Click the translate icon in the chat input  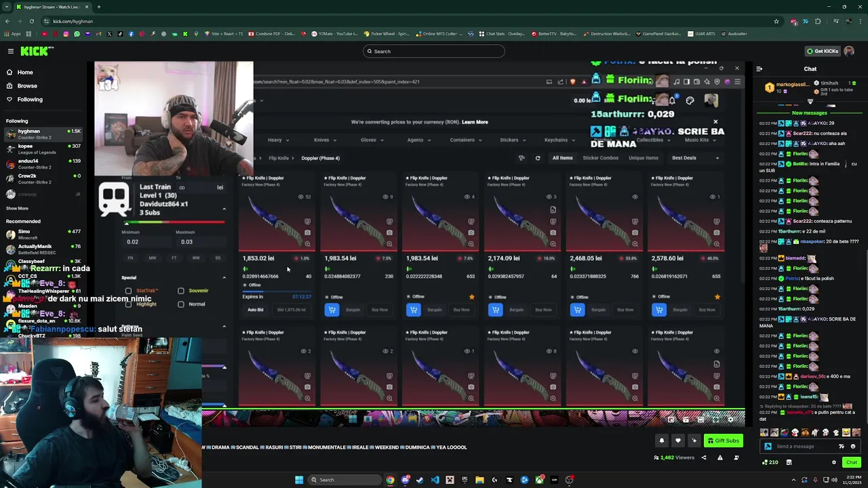coord(842,446)
